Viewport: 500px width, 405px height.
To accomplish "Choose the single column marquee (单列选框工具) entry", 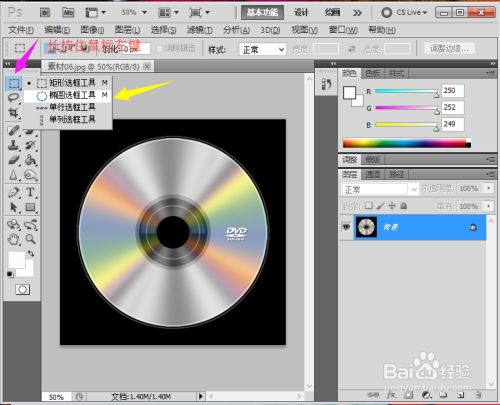I will click(x=68, y=119).
